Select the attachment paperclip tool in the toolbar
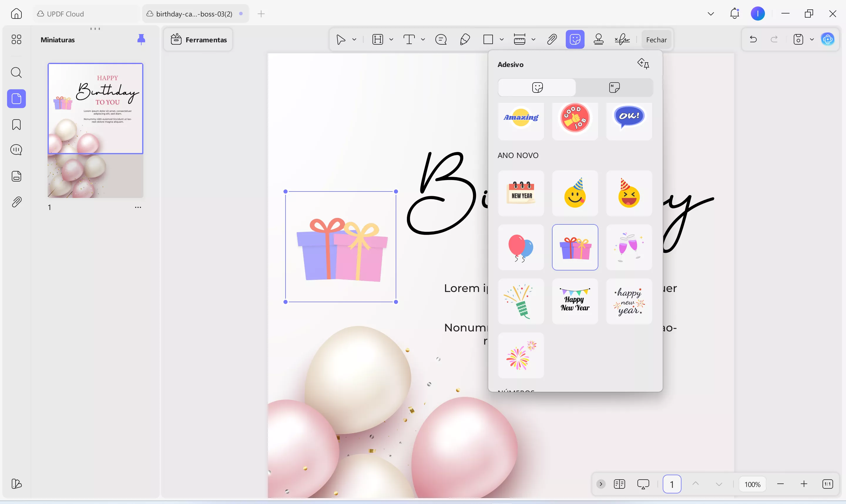 click(x=552, y=40)
